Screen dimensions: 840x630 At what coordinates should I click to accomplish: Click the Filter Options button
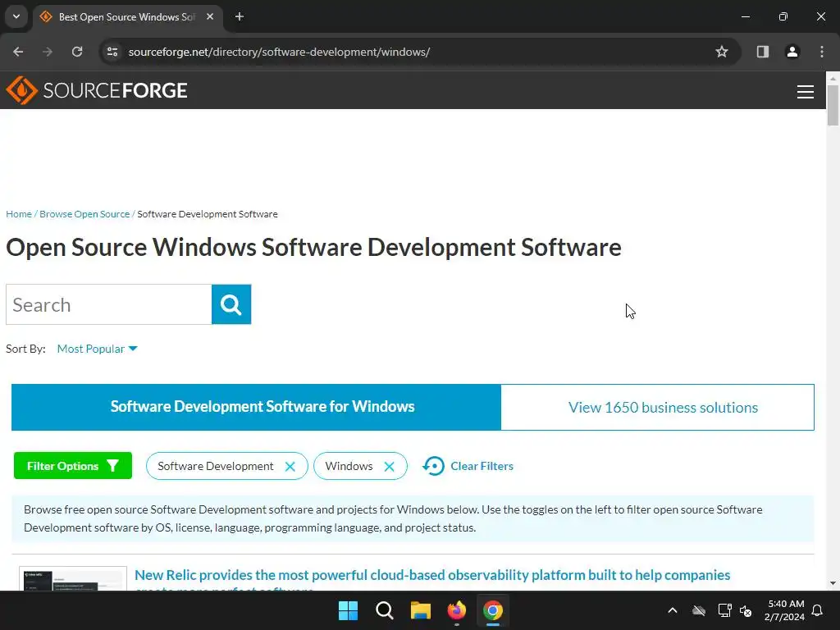pyautogui.click(x=73, y=466)
